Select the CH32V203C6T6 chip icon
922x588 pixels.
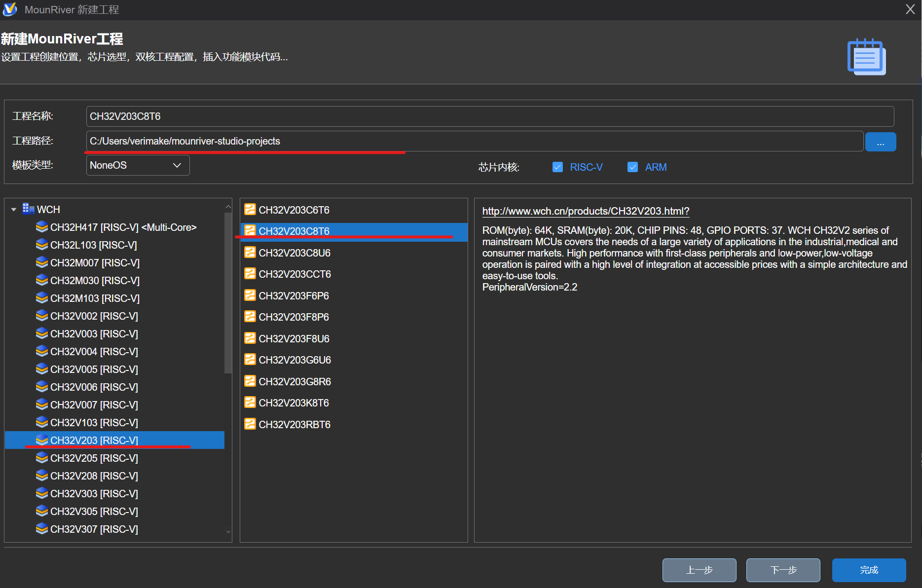click(250, 210)
